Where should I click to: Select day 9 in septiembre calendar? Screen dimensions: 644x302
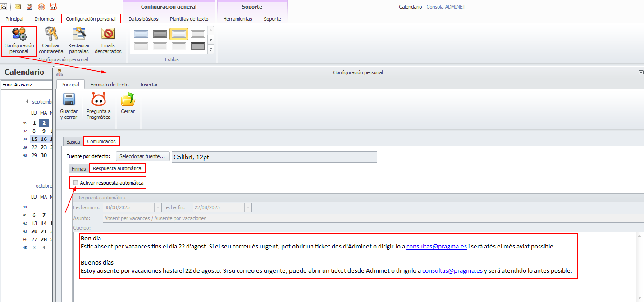[x=43, y=131]
